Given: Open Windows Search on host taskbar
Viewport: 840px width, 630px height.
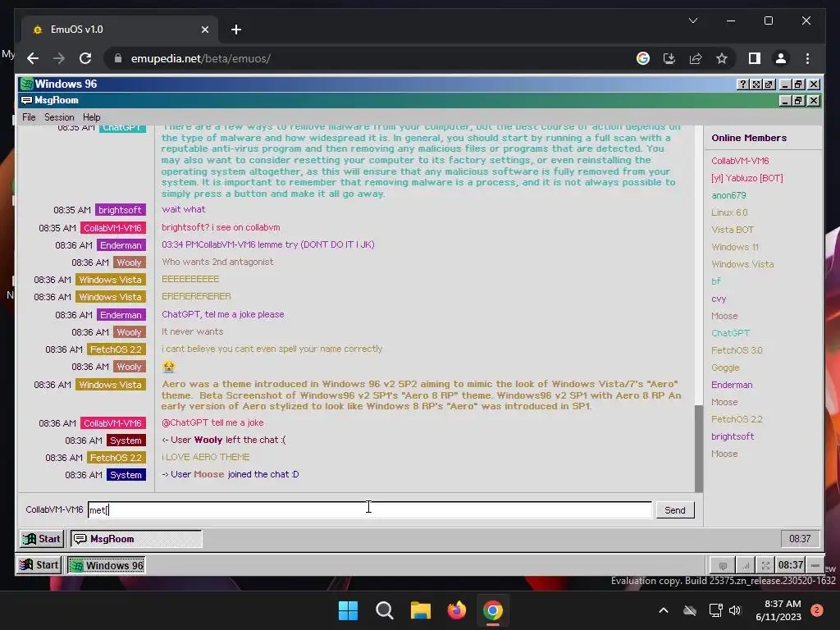Looking at the screenshot, I should click(384, 610).
